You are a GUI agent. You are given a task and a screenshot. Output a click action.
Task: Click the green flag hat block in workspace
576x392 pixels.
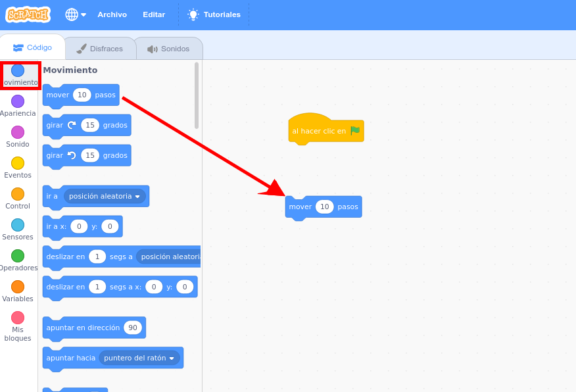pyautogui.click(x=326, y=130)
